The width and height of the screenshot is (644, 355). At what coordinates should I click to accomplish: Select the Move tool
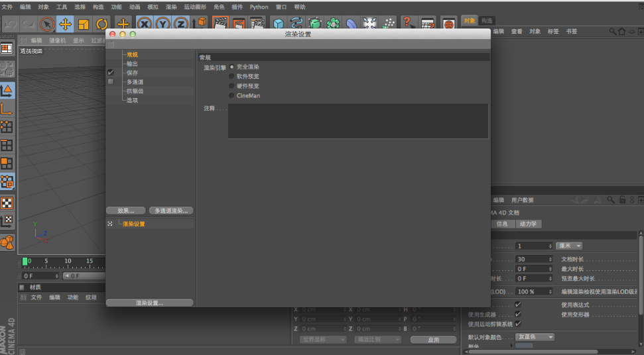pos(65,24)
